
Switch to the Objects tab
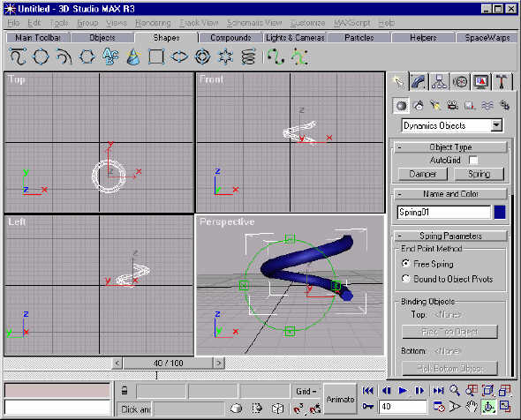(102, 38)
